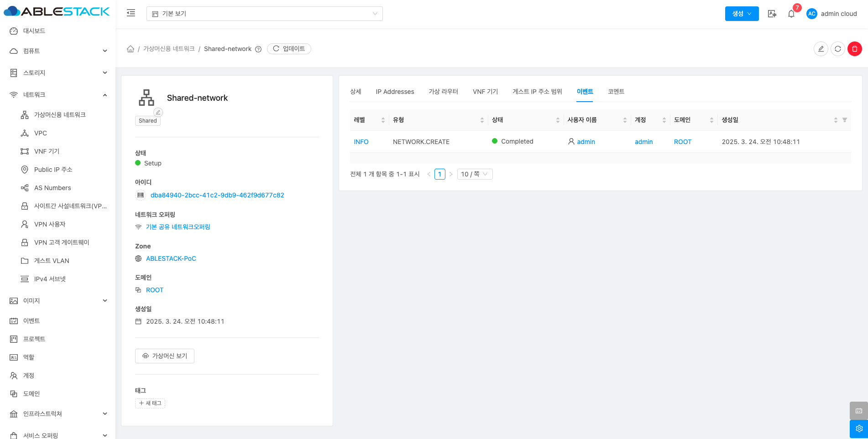Viewport: 868px width, 439px height.
Task: Sort events by 상태 column
Action: pyautogui.click(x=557, y=120)
